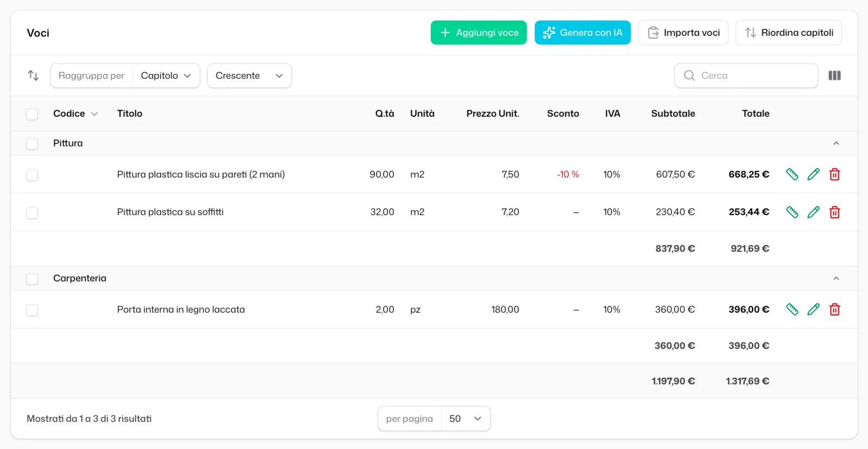Click the Genera con IA button
868x449 pixels.
pyautogui.click(x=583, y=33)
